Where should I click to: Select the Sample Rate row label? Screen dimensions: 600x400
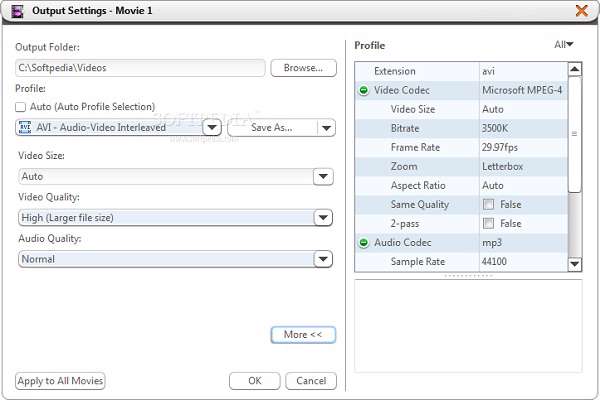417,262
